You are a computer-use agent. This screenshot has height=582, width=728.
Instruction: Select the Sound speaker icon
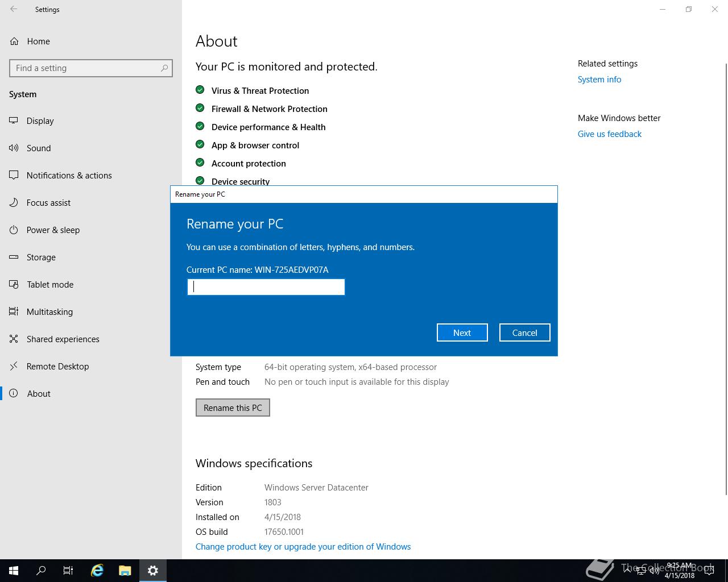click(14, 148)
